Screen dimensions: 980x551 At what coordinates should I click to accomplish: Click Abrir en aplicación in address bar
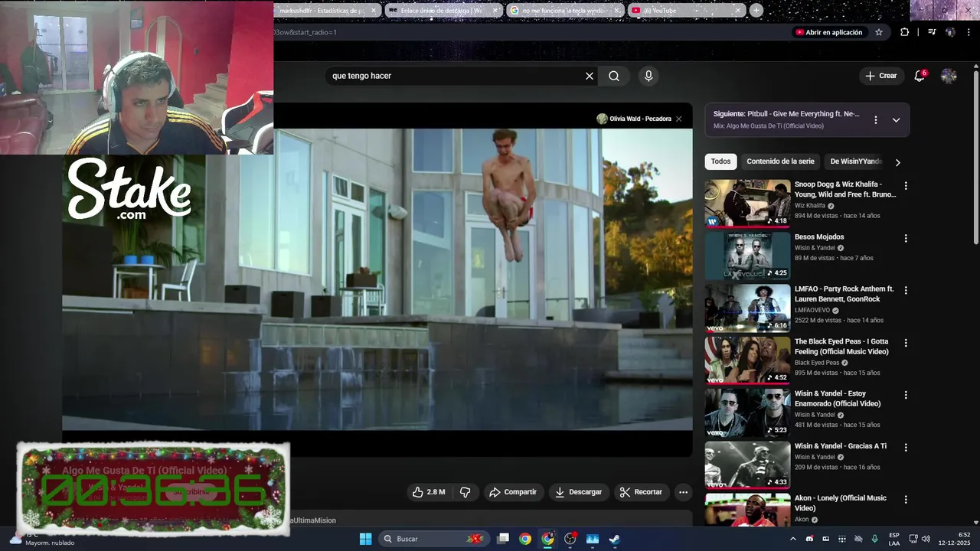tap(828, 32)
